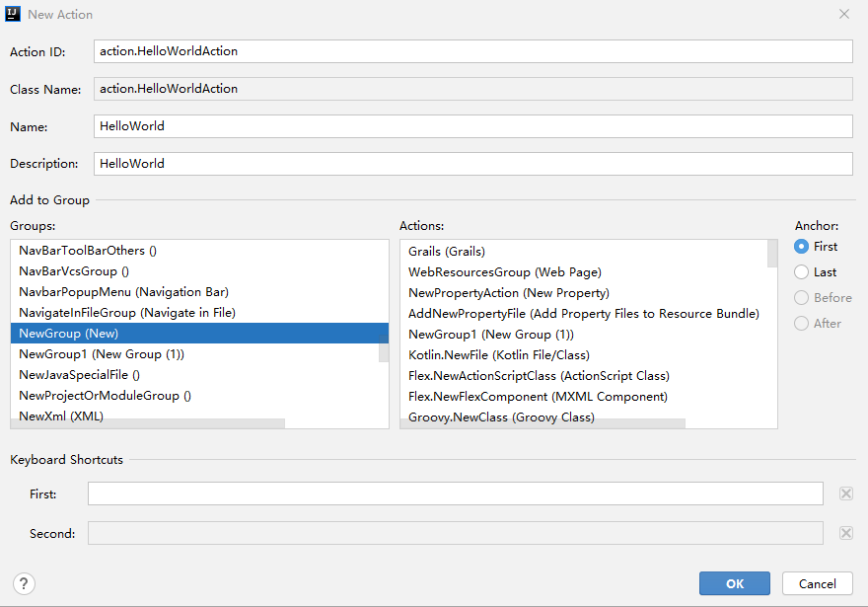Clear the First keyboard shortcut field
Image resolution: width=868 pixels, height=607 pixels.
click(x=846, y=493)
